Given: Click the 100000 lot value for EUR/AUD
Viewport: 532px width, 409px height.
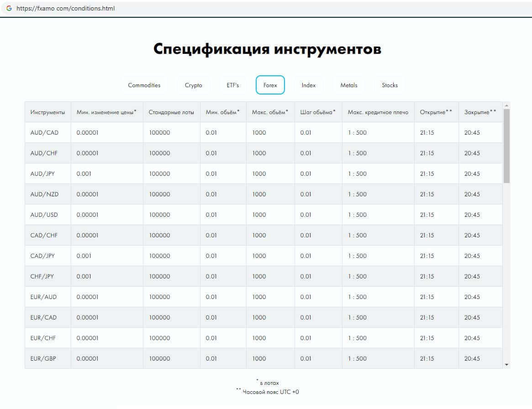Looking at the screenshot, I should pos(159,297).
